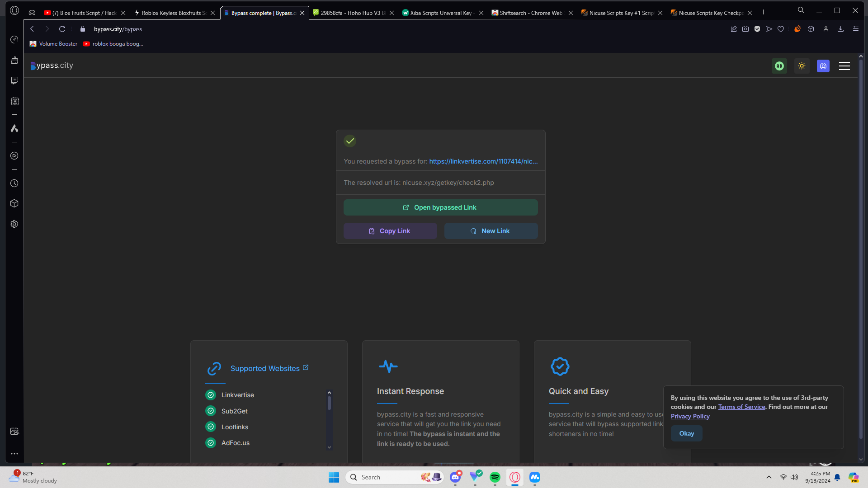The image size is (868, 488).
Task: Open Extensions cube icon in sidebar
Action: [14, 203]
